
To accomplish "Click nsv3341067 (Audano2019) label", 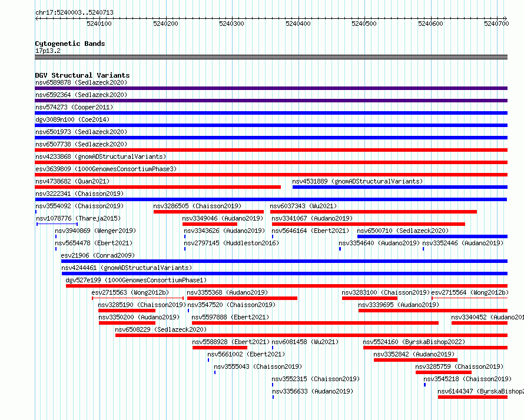I will (312, 218).
